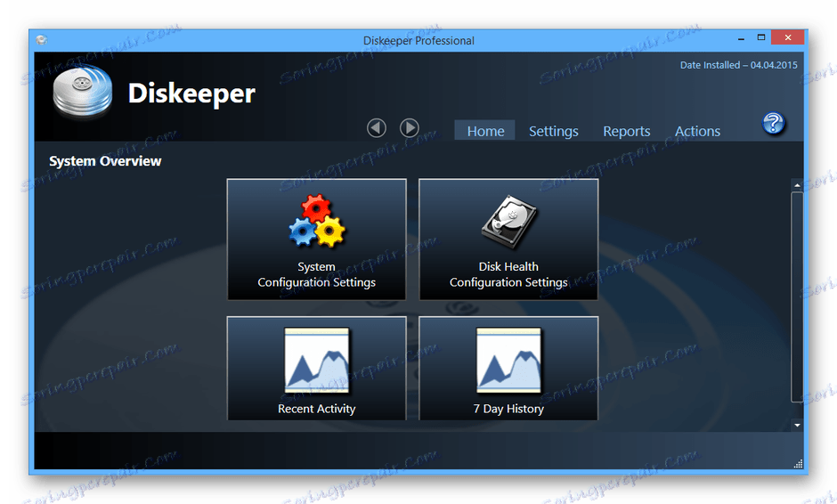This screenshot has width=837, height=504.
Task: Click the hard drive Disk Health icon
Action: (508, 221)
